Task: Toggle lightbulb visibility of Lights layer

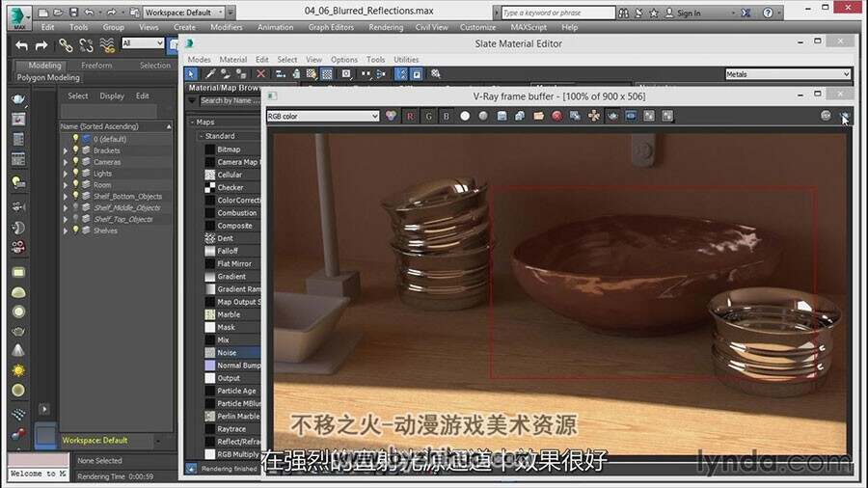Action: point(76,174)
